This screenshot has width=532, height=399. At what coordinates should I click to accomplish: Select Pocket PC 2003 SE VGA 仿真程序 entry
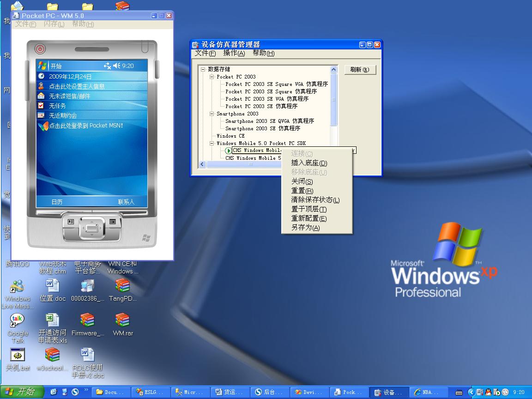coord(266,99)
